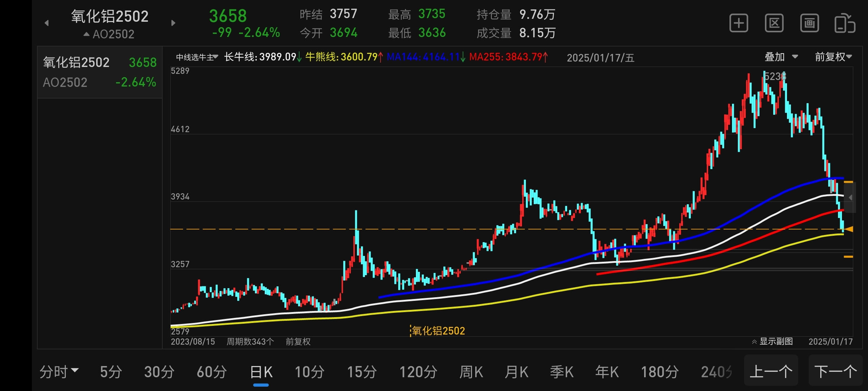Click the add-to-watchlist plus icon
Screen dimensions: 868x391
[739, 24]
